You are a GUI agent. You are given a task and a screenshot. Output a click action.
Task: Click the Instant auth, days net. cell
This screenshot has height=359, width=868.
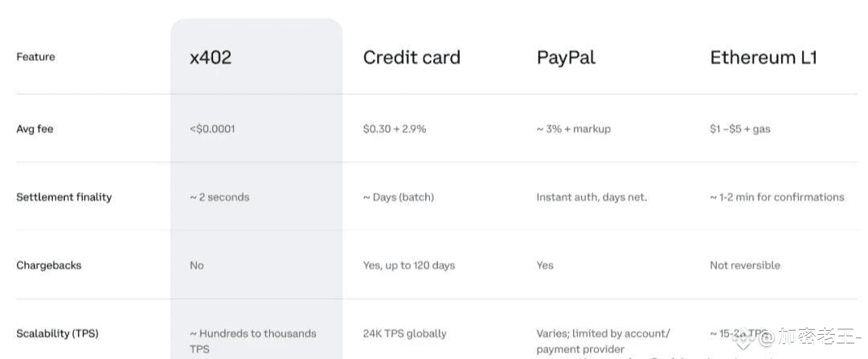[592, 197]
